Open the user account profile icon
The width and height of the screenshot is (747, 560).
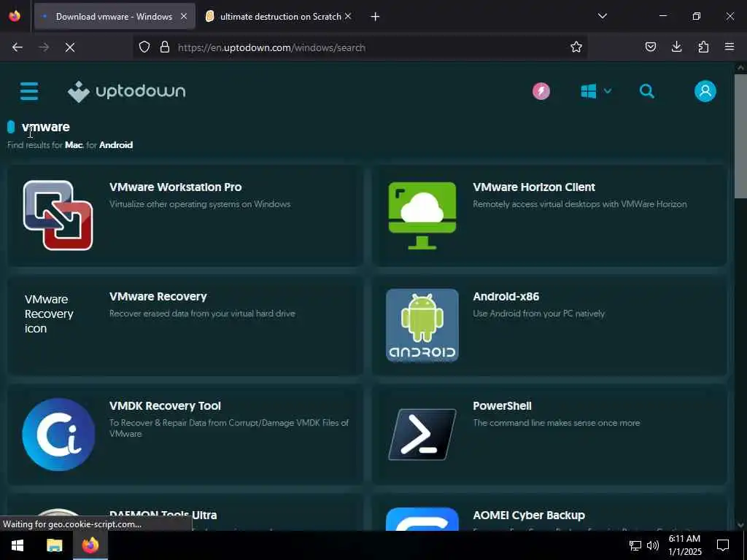coord(705,91)
